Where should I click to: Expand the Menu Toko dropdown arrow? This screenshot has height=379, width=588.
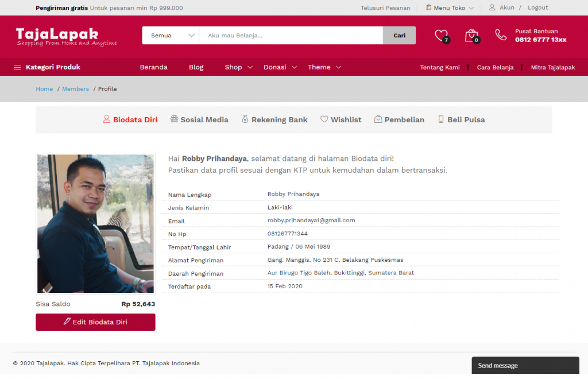(471, 8)
